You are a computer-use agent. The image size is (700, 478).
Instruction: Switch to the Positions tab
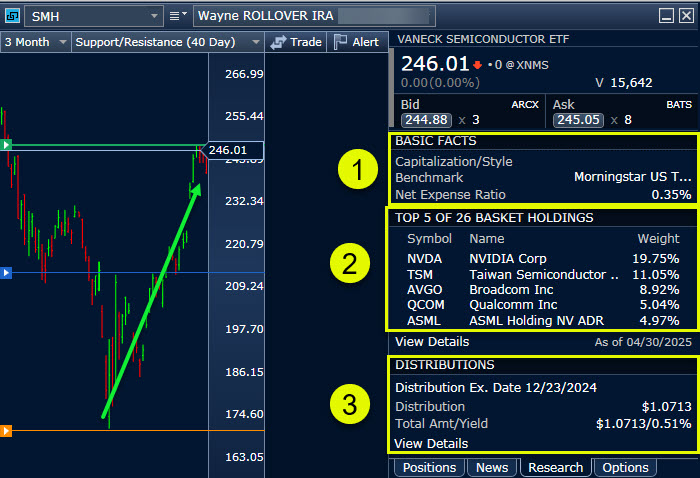[429, 468]
